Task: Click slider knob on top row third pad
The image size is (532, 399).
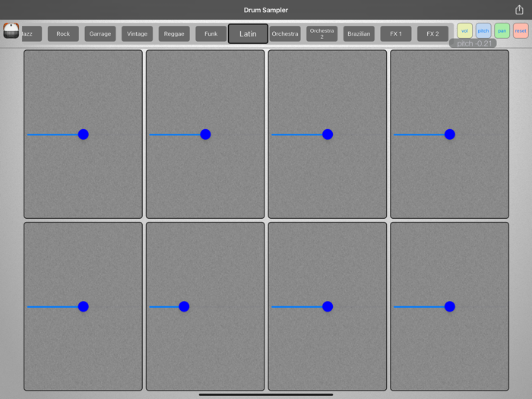Action: (x=328, y=135)
